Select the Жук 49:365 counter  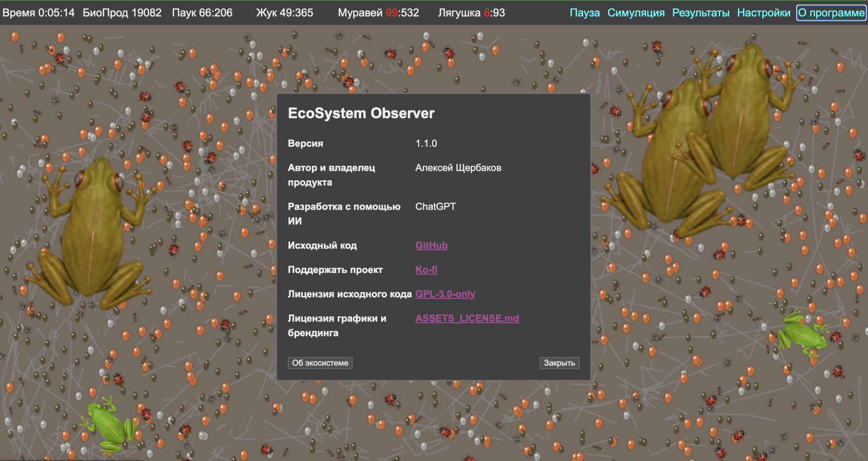click(x=284, y=13)
